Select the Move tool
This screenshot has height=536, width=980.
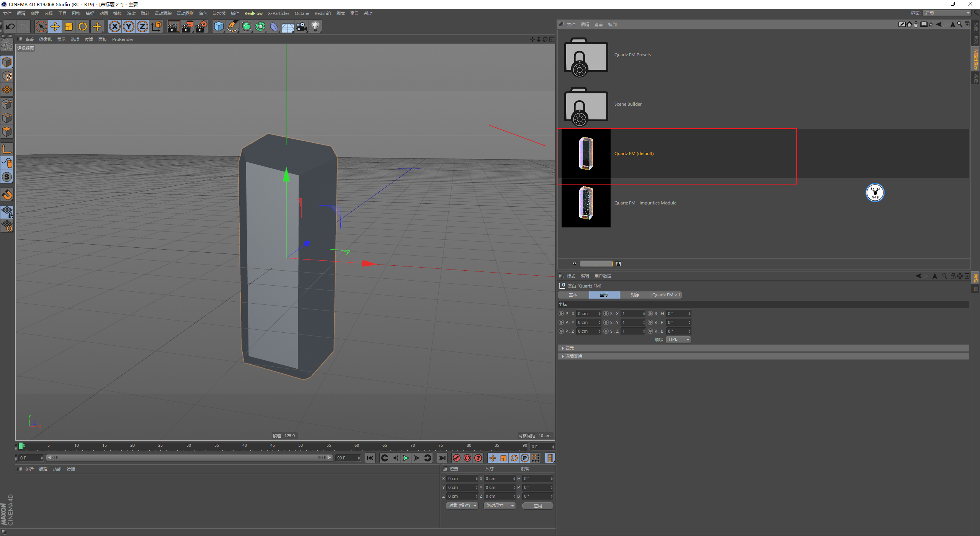click(55, 26)
